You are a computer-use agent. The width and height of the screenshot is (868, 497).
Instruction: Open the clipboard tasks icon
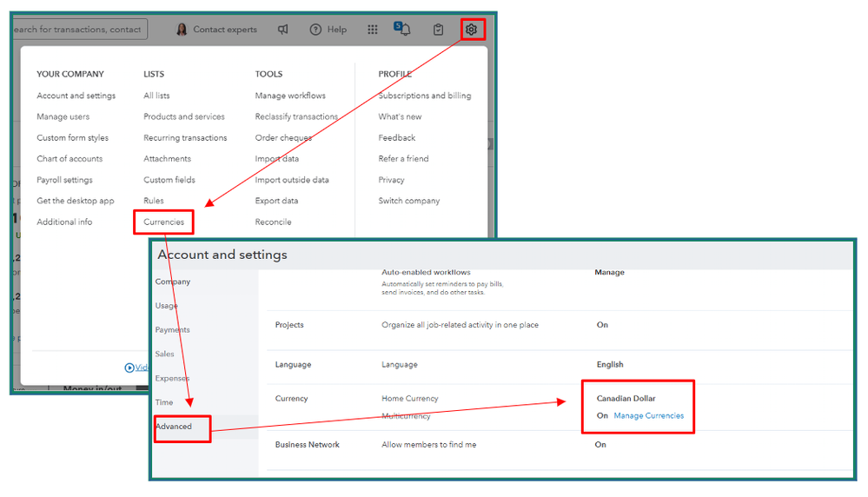click(x=439, y=30)
